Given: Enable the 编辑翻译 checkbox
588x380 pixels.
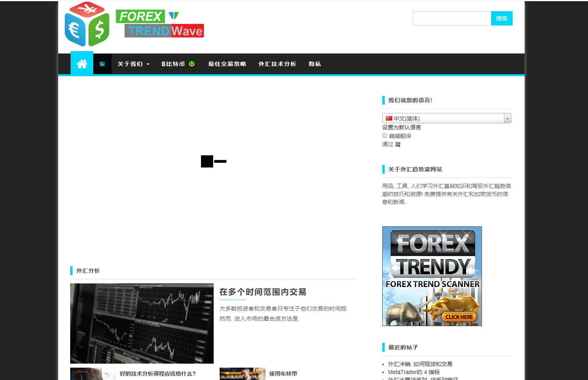Looking at the screenshot, I should point(385,136).
